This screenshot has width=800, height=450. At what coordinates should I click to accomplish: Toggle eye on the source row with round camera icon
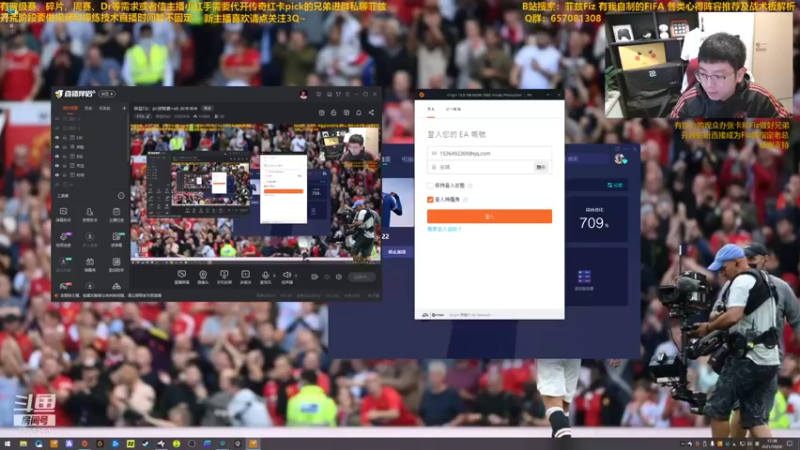[57, 147]
